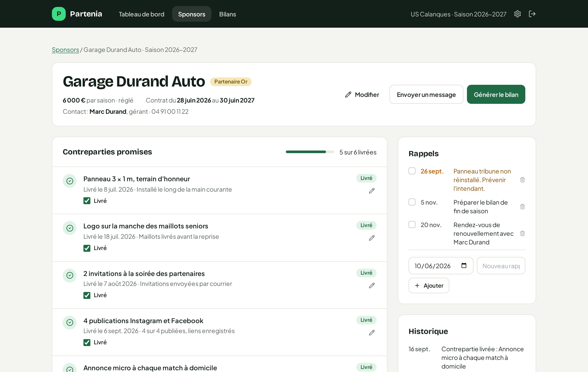This screenshot has height=372, width=588.
Task: Select the Sponsors nav tab
Action: click(x=192, y=14)
